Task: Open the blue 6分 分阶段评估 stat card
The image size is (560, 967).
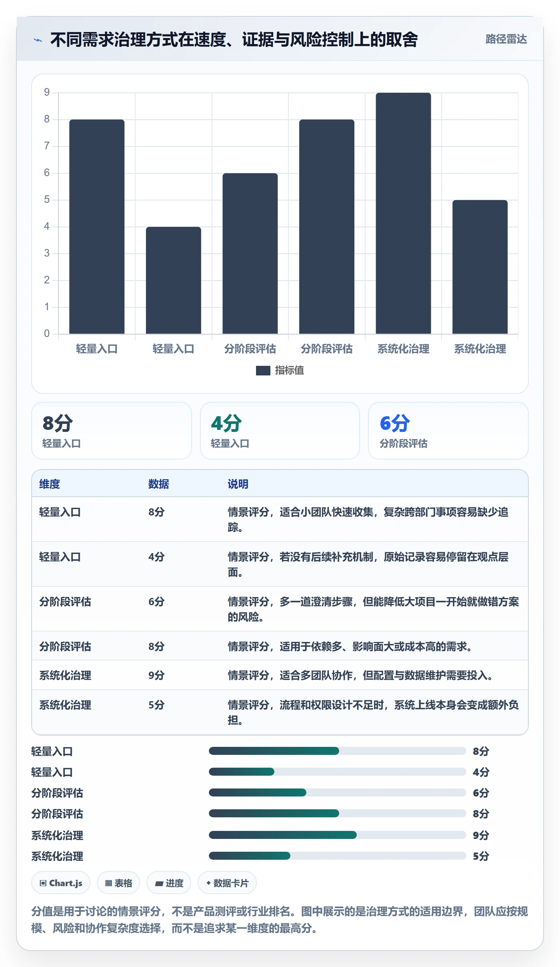Action: (x=448, y=431)
